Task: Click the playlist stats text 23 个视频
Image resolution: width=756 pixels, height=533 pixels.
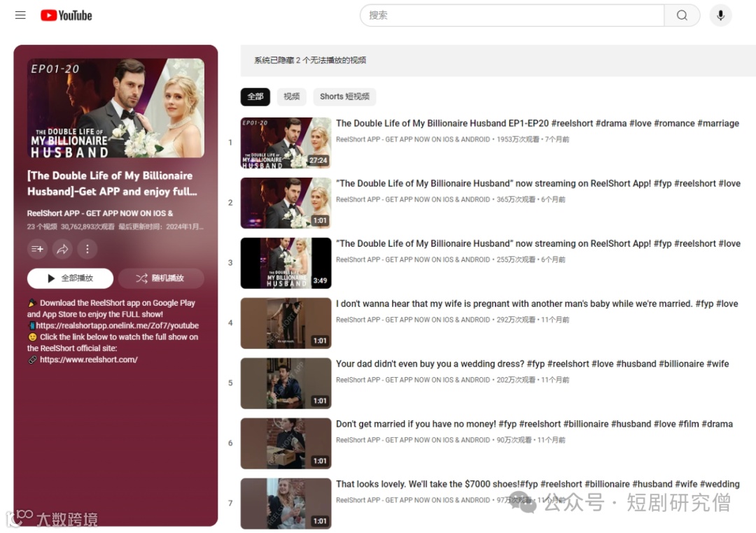Action: 42,227
